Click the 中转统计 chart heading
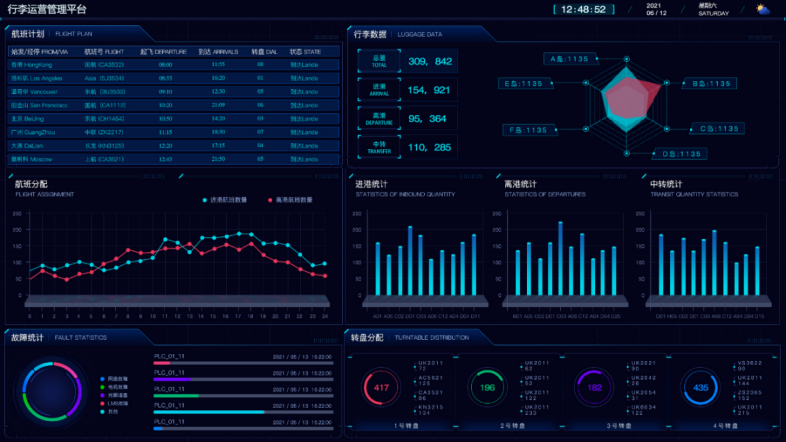This screenshot has height=442, width=786. [x=666, y=184]
